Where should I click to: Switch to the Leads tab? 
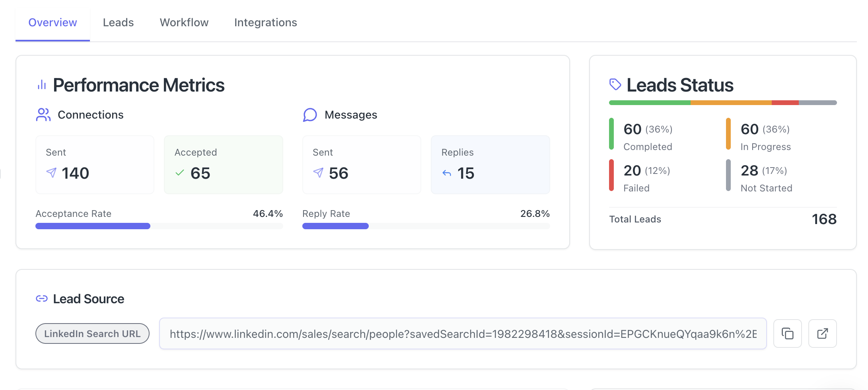coord(118,22)
